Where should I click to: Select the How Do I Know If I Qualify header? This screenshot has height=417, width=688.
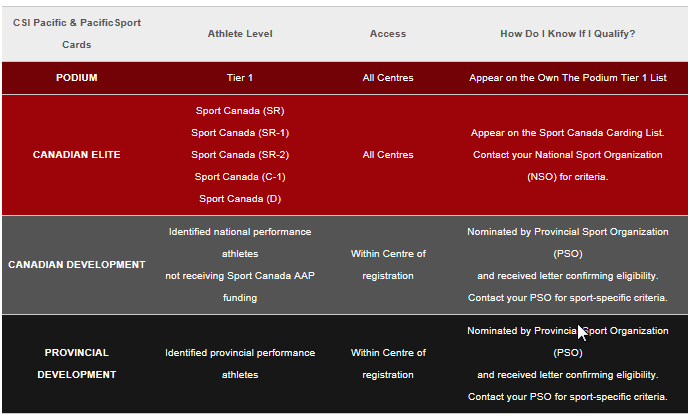568,34
